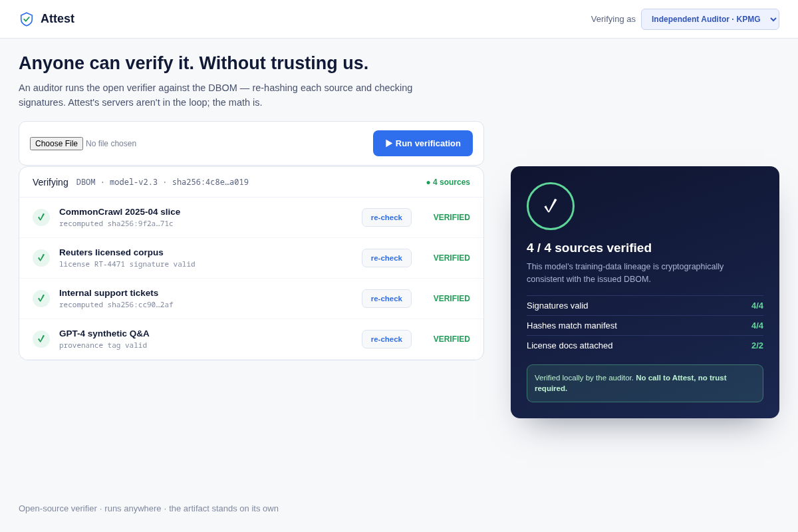Click the check icon beside Internal support tickets
798x532 pixels.
41,299
